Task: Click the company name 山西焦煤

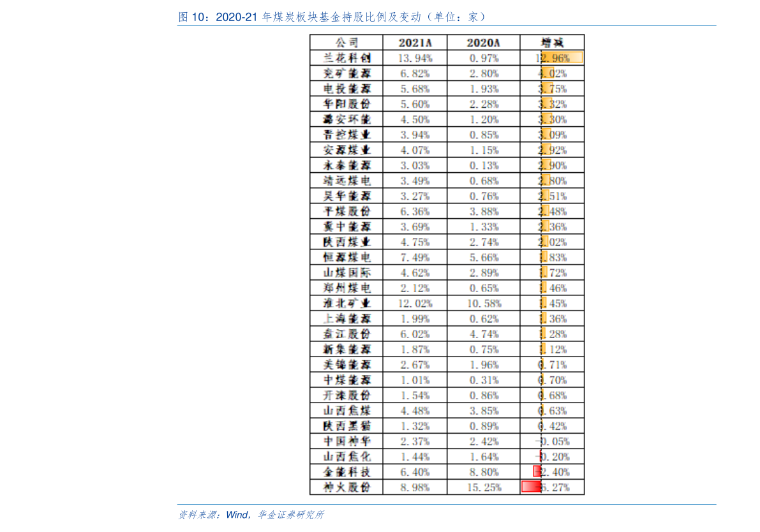Action: click(x=346, y=411)
